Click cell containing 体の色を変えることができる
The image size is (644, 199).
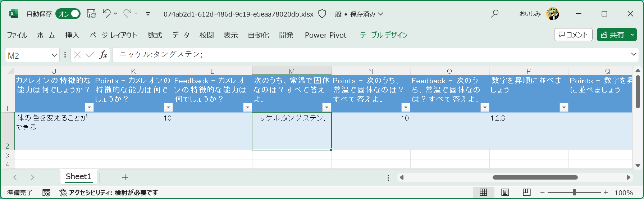[54, 131]
